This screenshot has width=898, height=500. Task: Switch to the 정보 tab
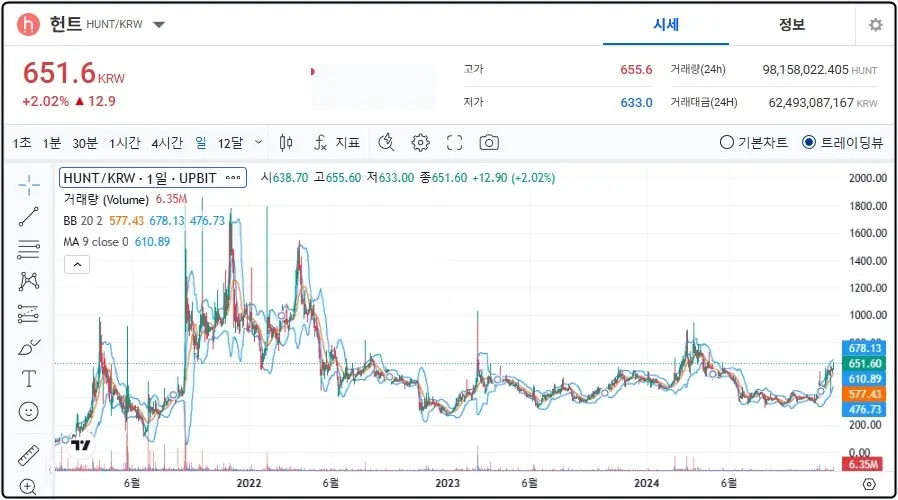tap(792, 25)
